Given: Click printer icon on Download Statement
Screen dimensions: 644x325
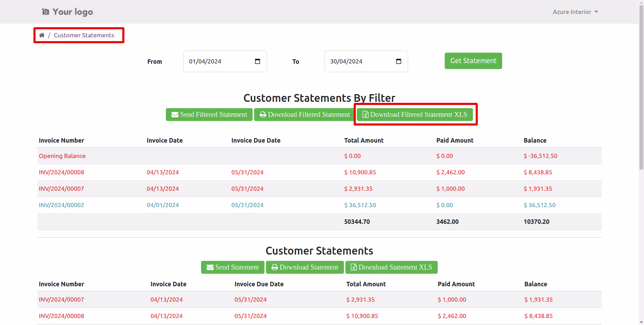Looking at the screenshot, I should [x=275, y=267].
